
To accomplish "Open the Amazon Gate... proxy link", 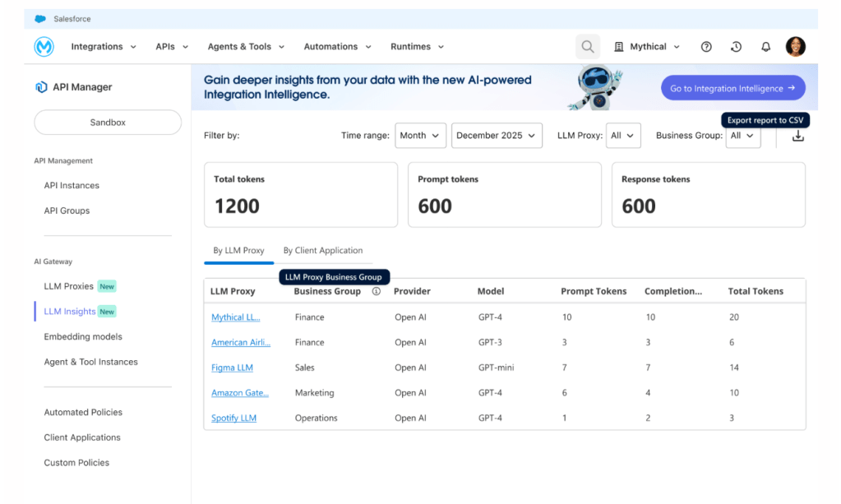I will pos(240,393).
